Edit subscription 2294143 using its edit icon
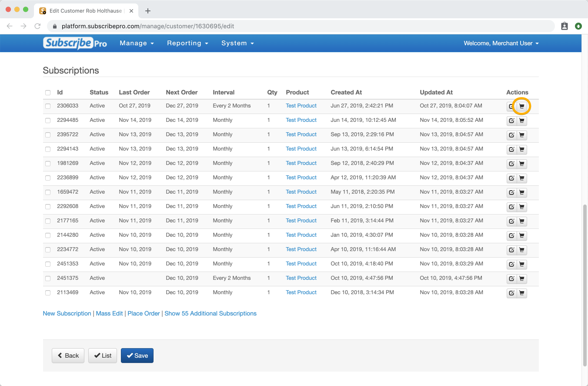This screenshot has width=588, height=386. [511, 150]
